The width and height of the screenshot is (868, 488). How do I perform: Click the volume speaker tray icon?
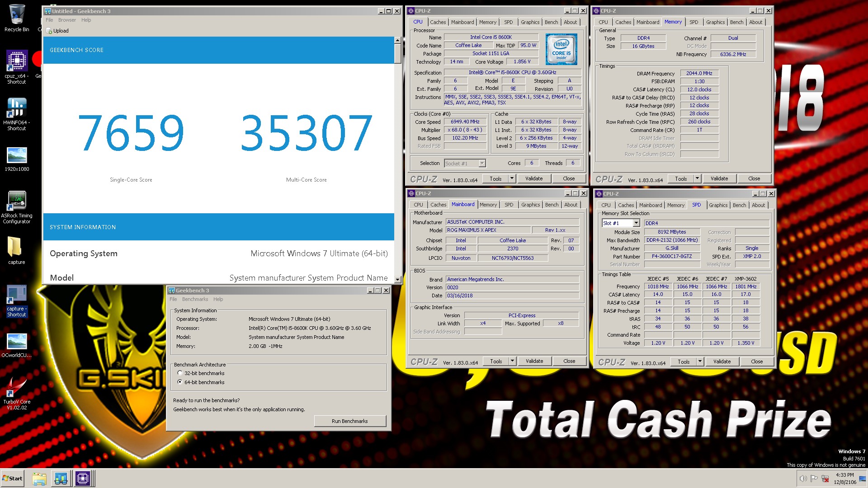pos(803,479)
